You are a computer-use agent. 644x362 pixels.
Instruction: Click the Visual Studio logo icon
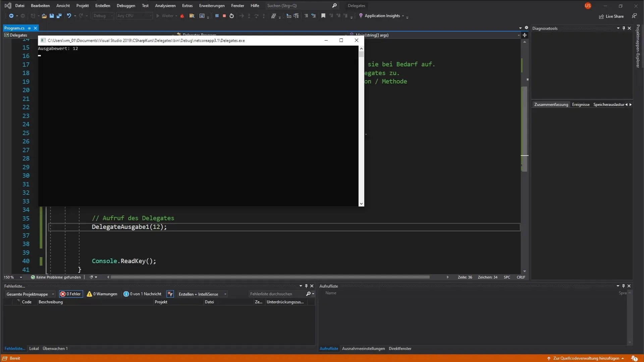pos(8,6)
